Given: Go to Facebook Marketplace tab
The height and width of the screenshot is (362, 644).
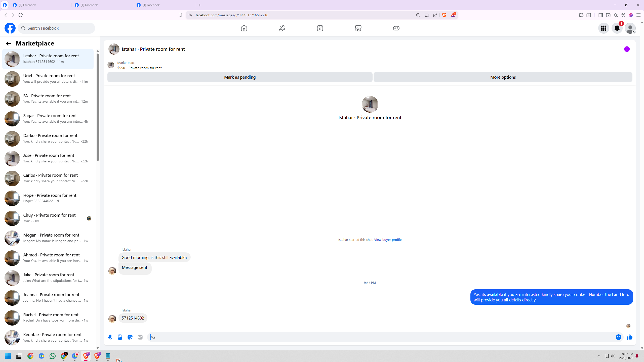Looking at the screenshot, I should [x=358, y=28].
